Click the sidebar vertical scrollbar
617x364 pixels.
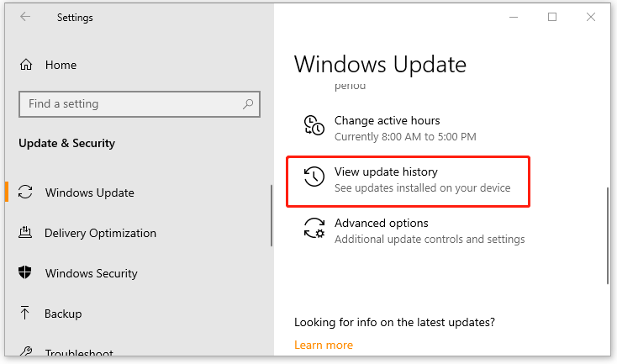click(272, 216)
